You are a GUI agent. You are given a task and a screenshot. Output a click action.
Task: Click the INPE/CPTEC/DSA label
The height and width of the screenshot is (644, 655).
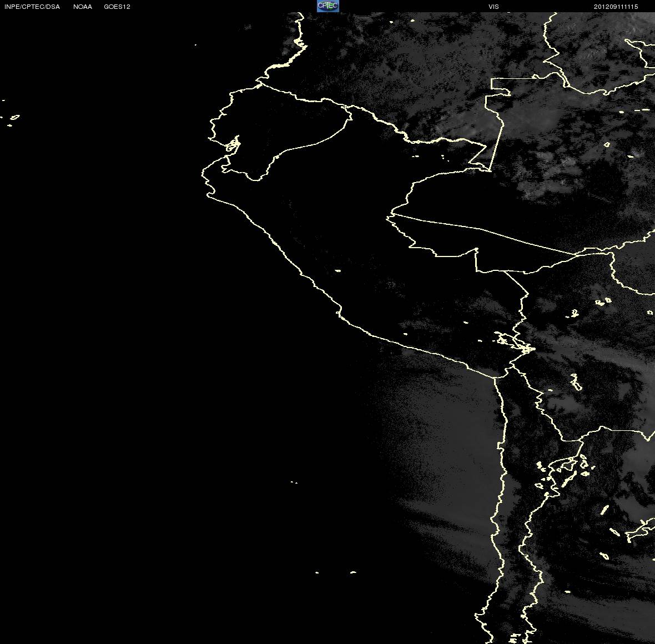(32, 7)
